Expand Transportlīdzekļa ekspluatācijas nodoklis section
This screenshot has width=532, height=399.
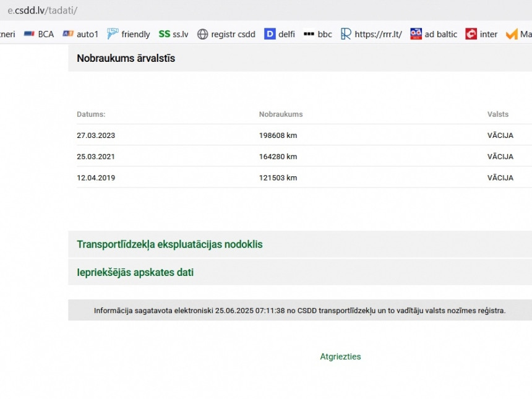point(169,244)
